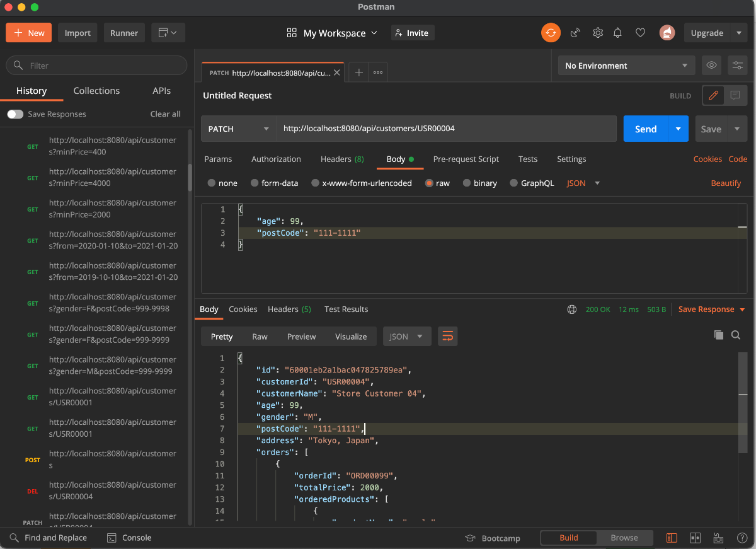
Task: Open Find and Replace
Action: click(x=49, y=538)
